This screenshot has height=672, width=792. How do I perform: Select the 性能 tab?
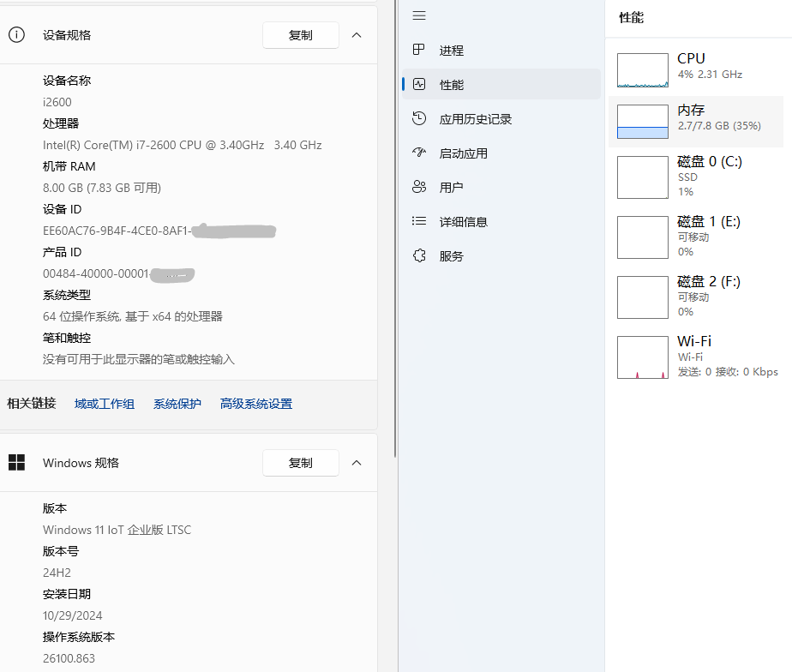pyautogui.click(x=501, y=84)
